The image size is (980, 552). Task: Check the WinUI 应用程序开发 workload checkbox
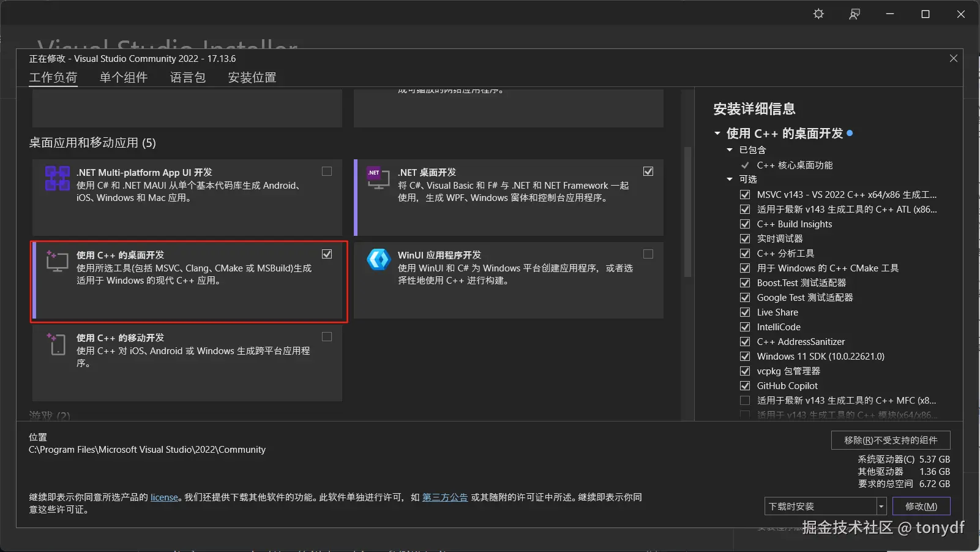648,254
